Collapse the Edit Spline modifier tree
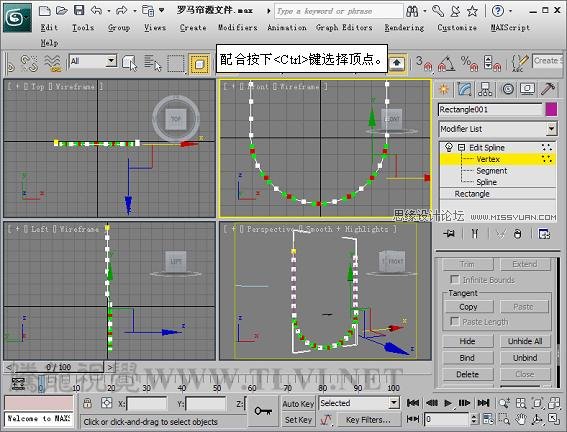This screenshot has width=567, height=432. 461,147
